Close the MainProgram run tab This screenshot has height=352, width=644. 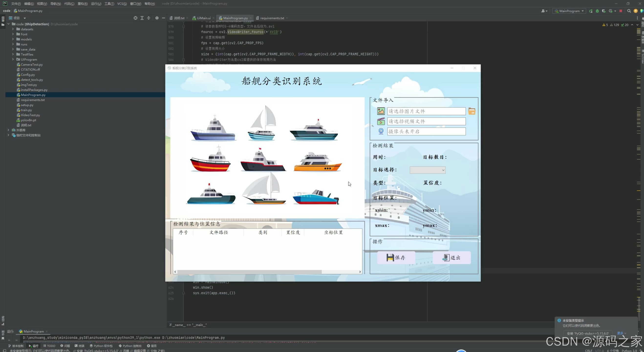(x=47, y=331)
